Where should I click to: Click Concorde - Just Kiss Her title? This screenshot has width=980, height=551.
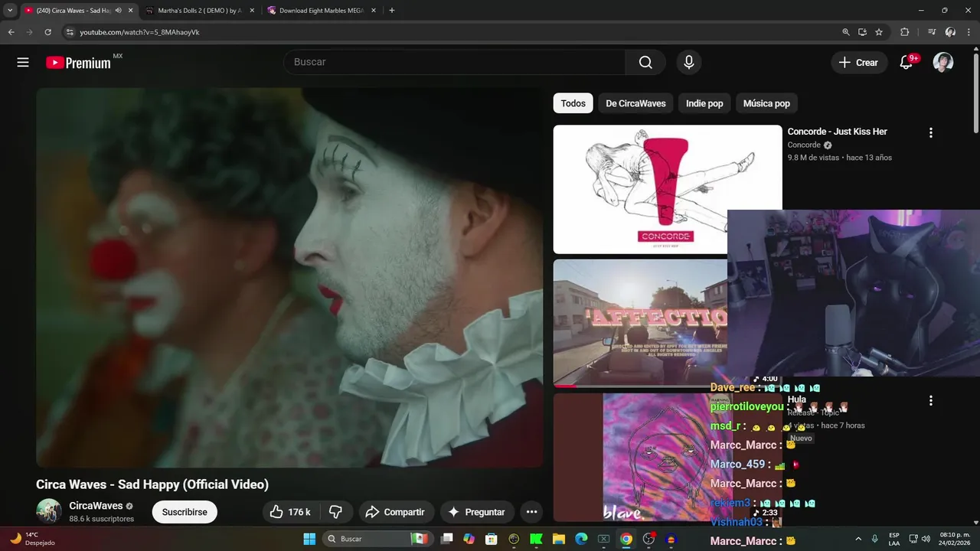point(837,132)
